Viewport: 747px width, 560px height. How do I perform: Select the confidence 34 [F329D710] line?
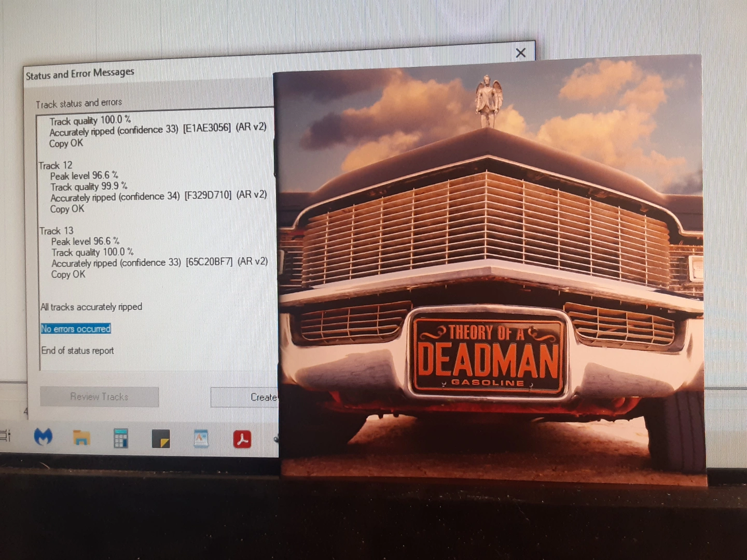tap(159, 197)
